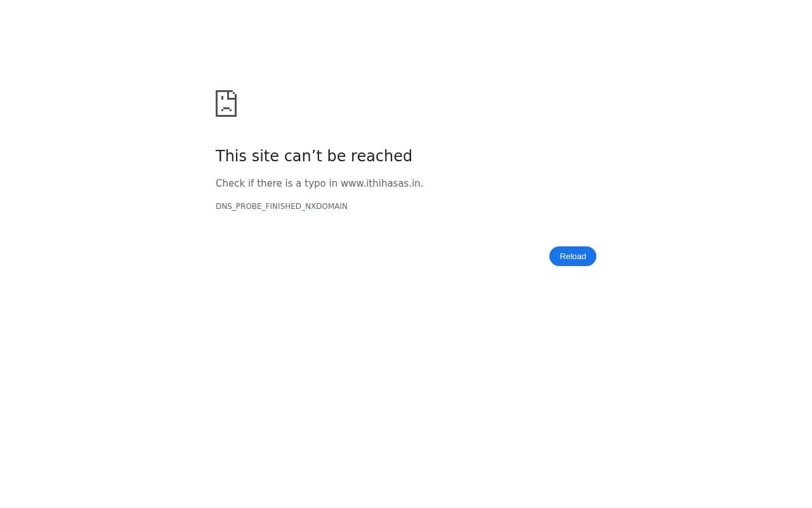Click the word "This" in the heading
The image size is (812, 508).
[232, 156]
